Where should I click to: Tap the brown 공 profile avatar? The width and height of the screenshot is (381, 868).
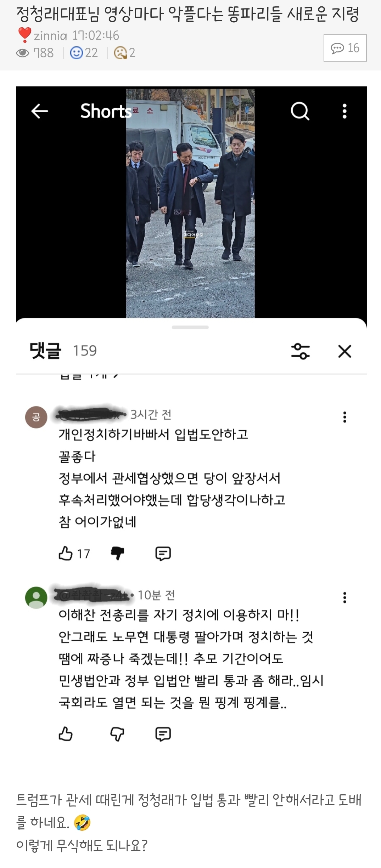(36, 417)
